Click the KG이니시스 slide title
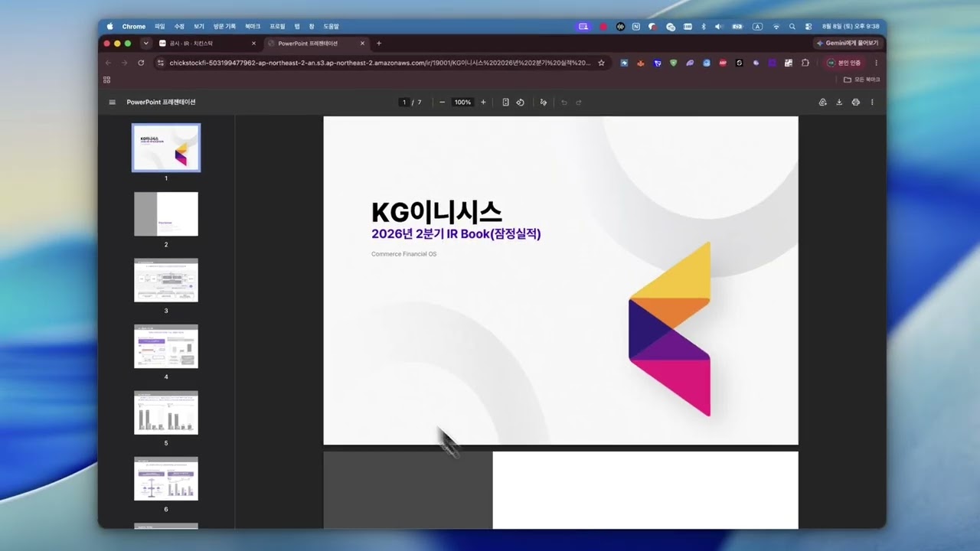The height and width of the screenshot is (551, 980). (436, 212)
